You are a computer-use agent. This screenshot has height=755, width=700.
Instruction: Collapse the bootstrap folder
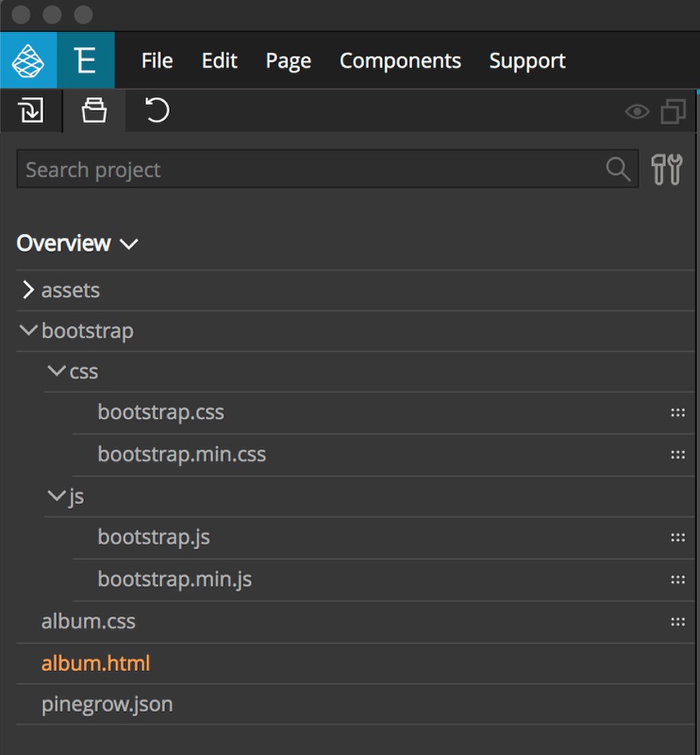(x=28, y=330)
